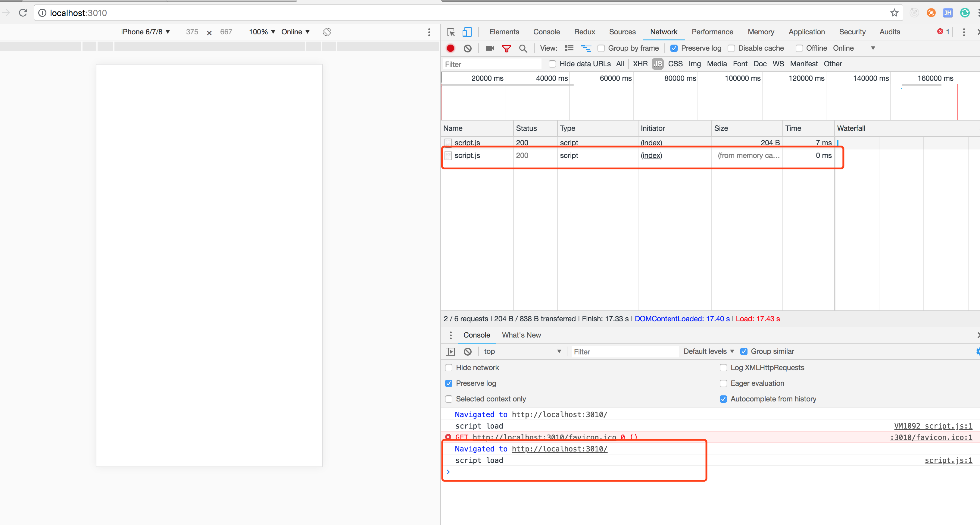Open the iPhone 6/7/8 device dropdown
This screenshot has height=525, width=980.
pyautogui.click(x=145, y=32)
